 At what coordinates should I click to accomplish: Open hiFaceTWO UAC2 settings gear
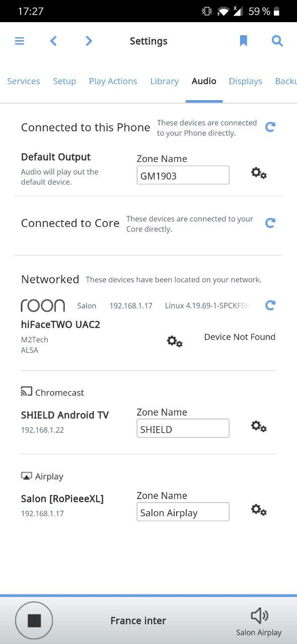click(x=175, y=342)
